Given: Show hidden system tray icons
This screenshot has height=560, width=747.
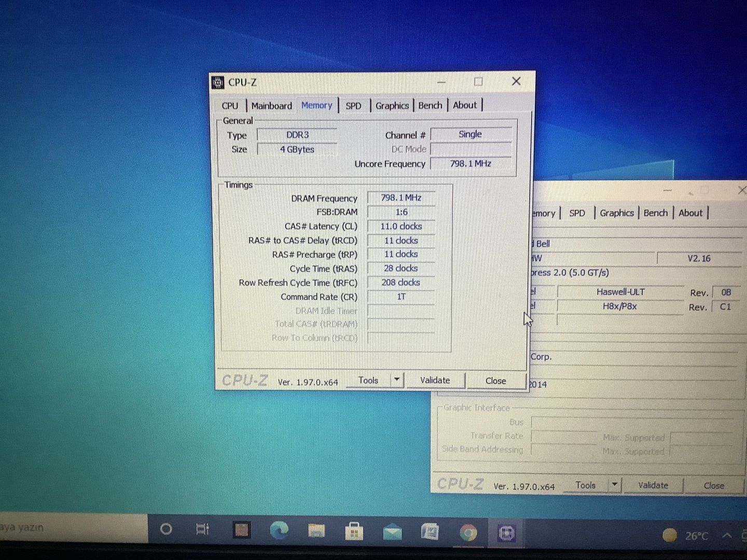Looking at the screenshot, I should click(727, 536).
